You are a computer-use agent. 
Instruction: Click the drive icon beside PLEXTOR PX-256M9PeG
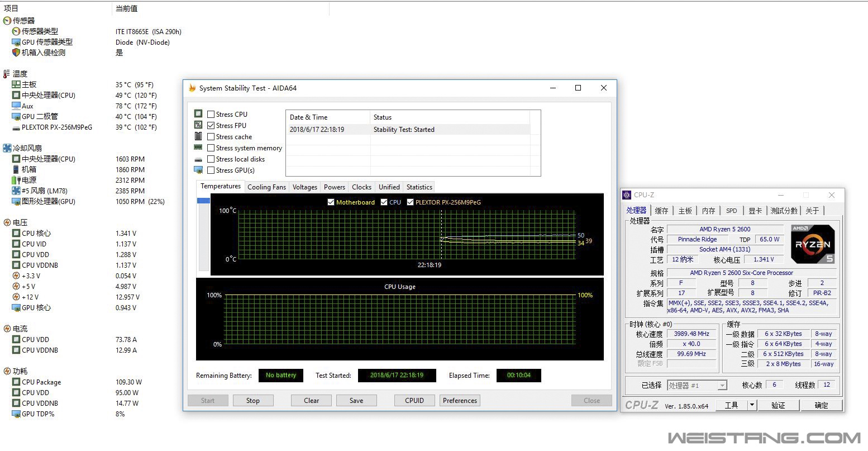pos(16,127)
